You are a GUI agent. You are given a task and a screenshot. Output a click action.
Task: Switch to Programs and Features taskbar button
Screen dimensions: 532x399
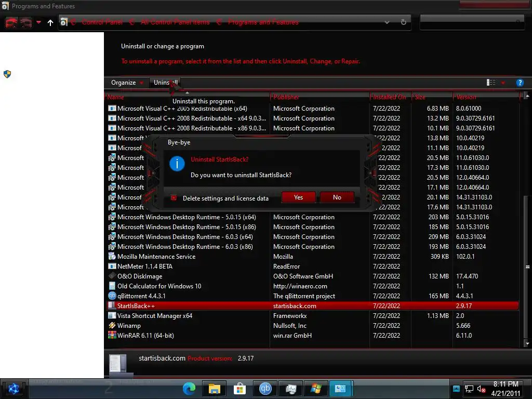tap(341, 389)
